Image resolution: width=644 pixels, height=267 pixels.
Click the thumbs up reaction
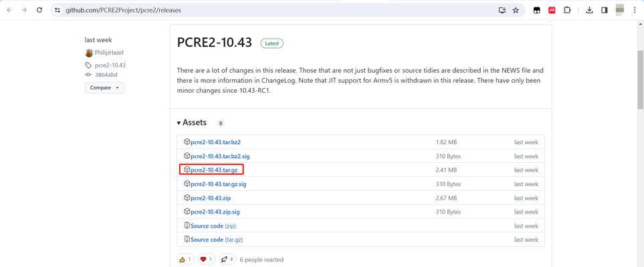tap(186, 259)
